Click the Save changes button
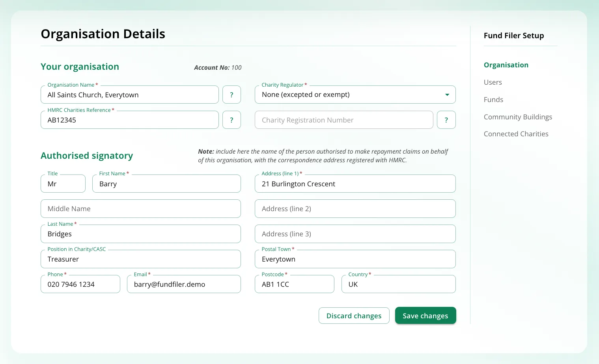599x364 pixels. [x=425, y=316]
